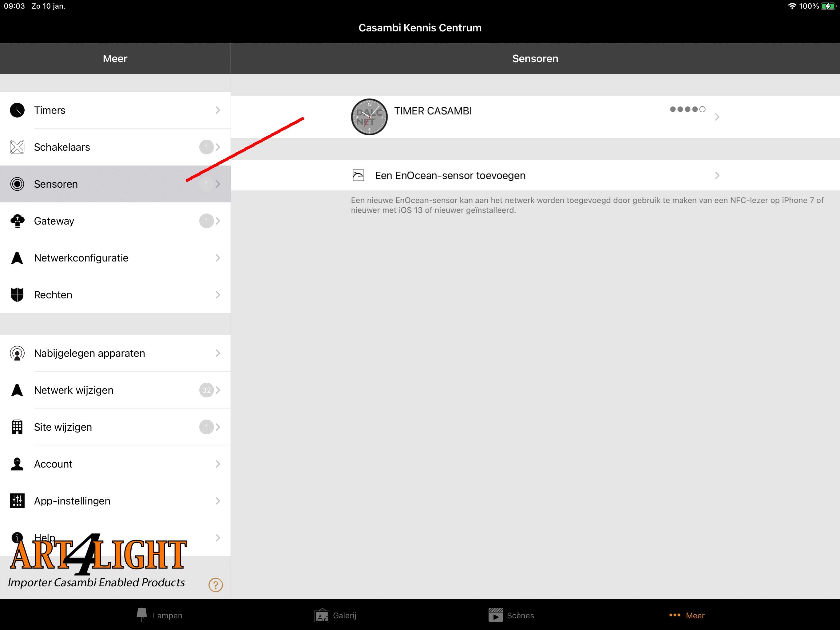
Task: Open Account settings
Action: 116,464
